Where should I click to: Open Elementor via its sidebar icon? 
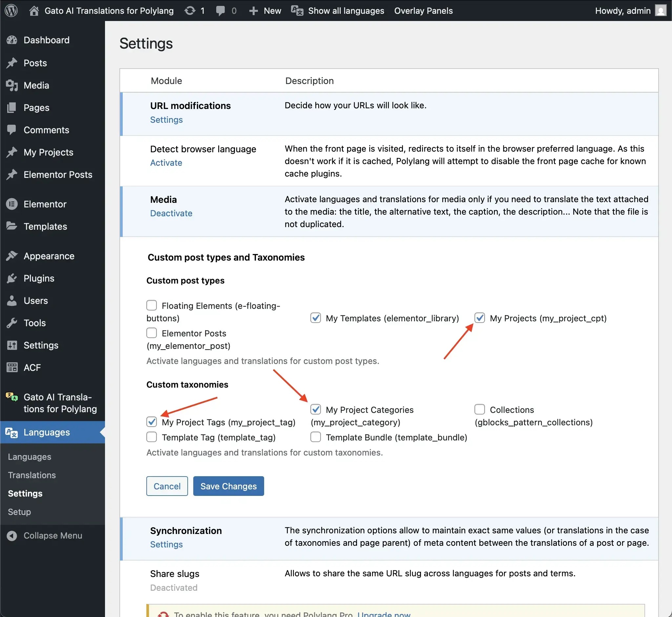click(x=12, y=204)
